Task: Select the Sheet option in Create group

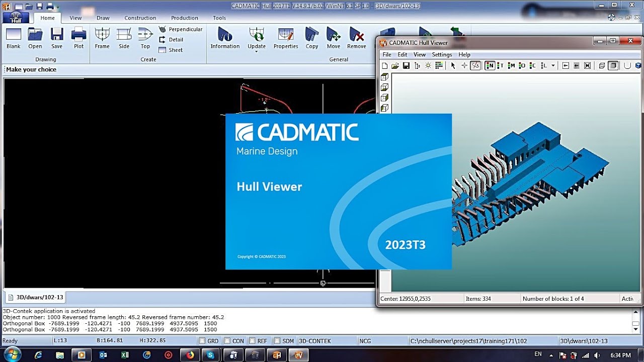Action: click(x=171, y=50)
